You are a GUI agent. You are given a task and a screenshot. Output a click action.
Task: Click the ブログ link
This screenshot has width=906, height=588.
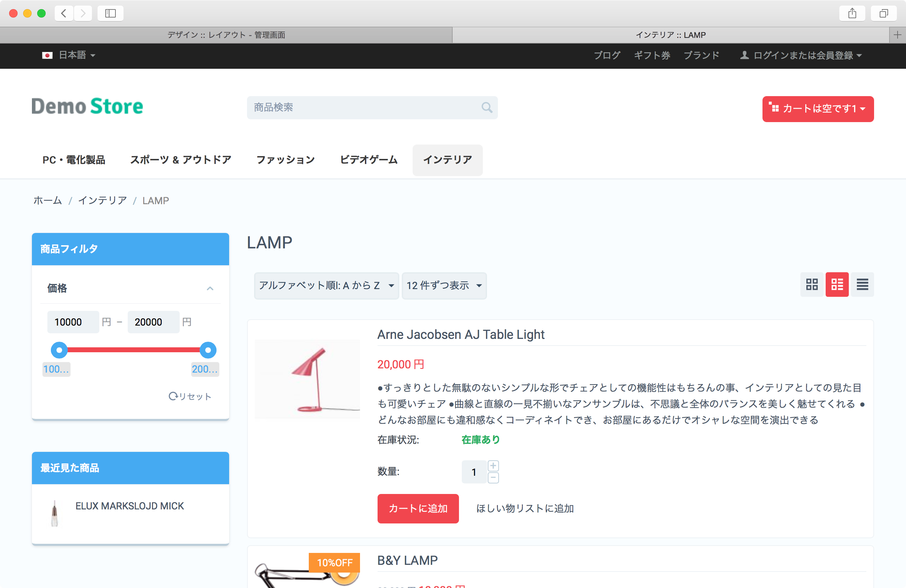click(607, 55)
